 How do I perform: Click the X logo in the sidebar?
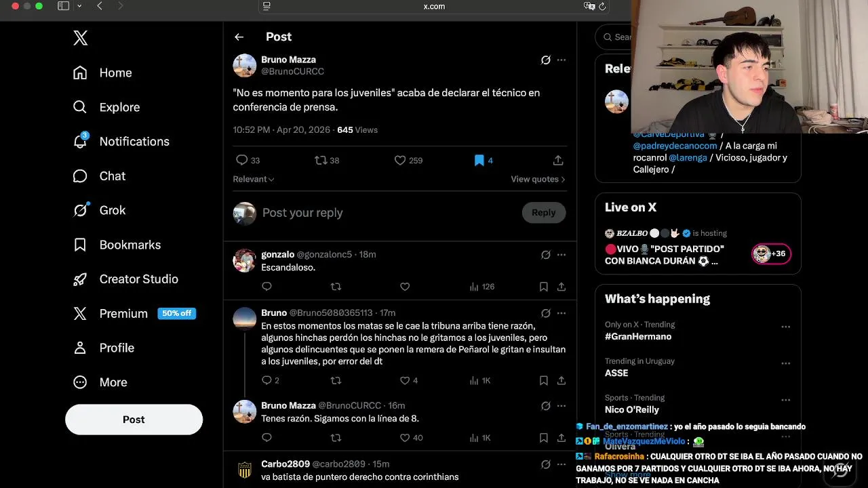[80, 38]
